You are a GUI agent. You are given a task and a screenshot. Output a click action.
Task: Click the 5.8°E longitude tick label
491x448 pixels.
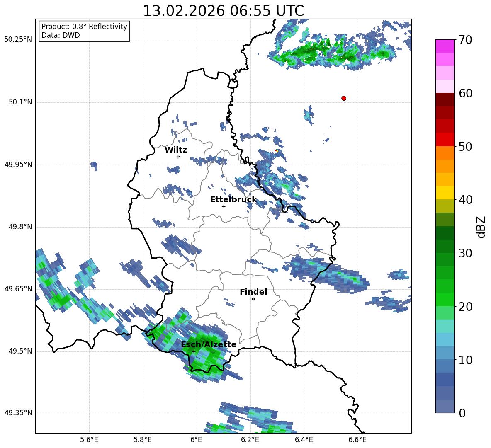click(x=143, y=440)
